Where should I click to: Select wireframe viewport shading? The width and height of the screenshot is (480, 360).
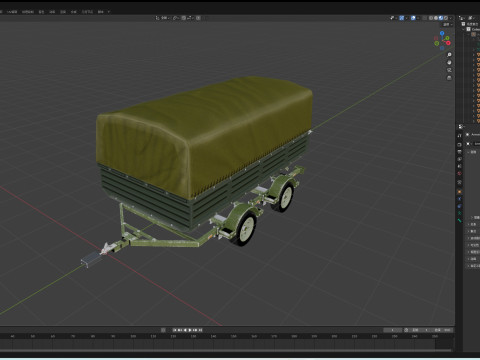coord(431,18)
